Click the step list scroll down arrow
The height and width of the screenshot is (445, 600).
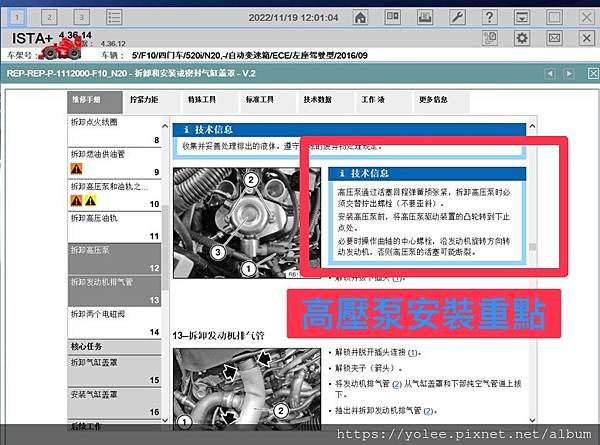165,420
